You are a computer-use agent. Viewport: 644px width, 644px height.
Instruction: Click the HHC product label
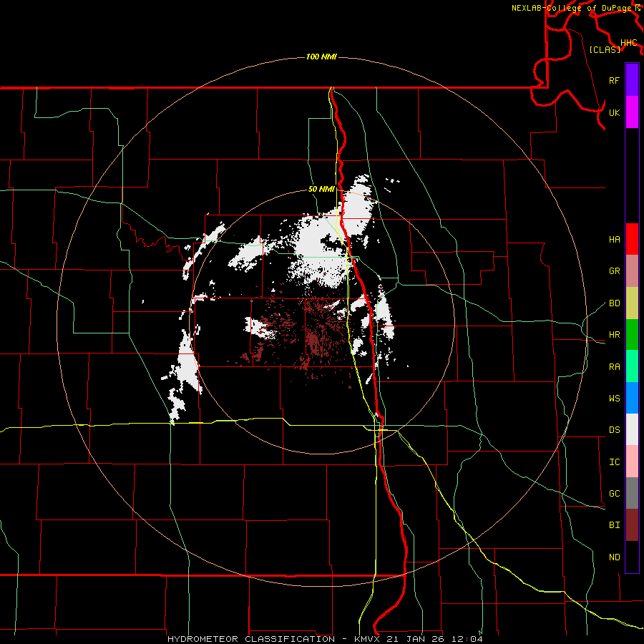628,43
